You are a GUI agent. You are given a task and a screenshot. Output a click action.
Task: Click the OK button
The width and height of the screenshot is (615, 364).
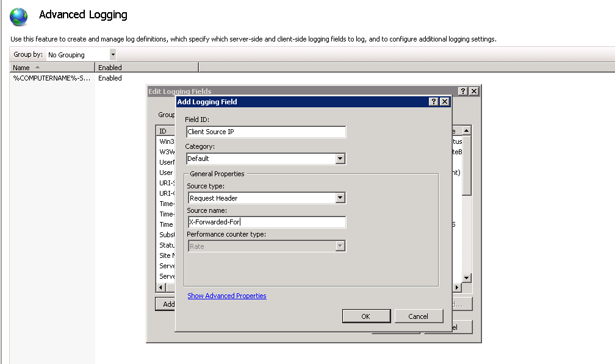coord(365,316)
